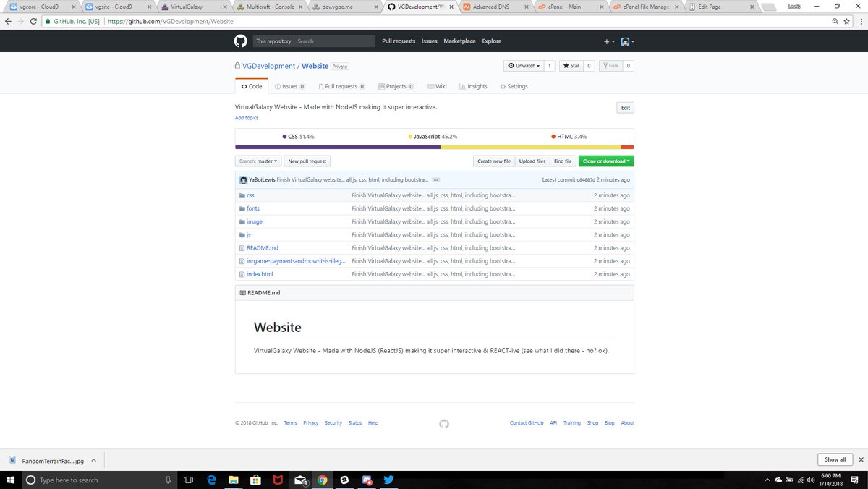Switch to the Issues repository tab
This screenshot has width=868, height=489.
289,86
